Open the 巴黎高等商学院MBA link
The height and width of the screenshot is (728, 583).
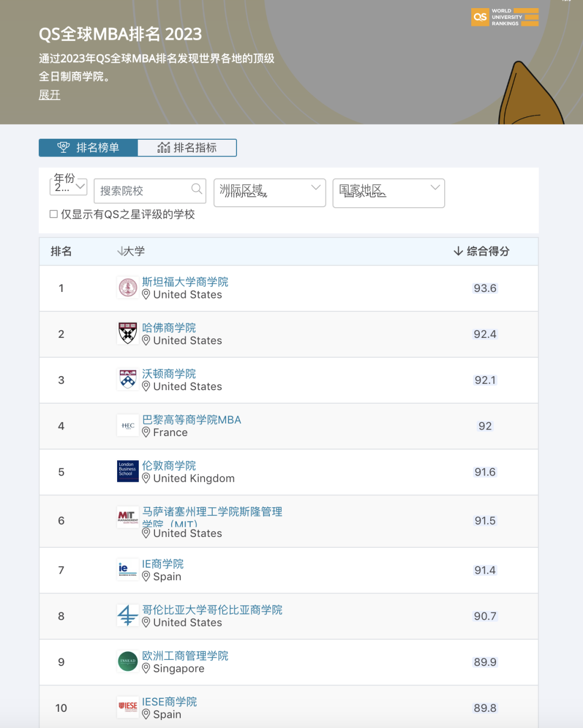point(191,419)
